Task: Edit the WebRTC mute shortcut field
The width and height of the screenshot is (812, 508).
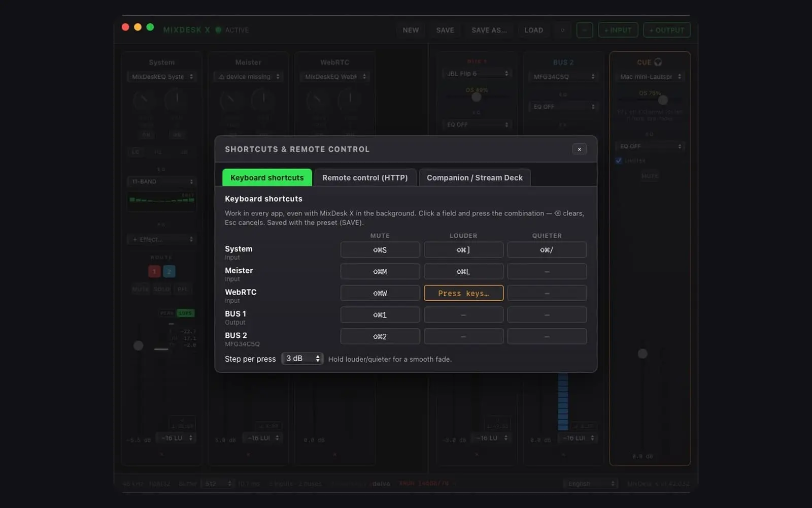Action: (x=380, y=293)
